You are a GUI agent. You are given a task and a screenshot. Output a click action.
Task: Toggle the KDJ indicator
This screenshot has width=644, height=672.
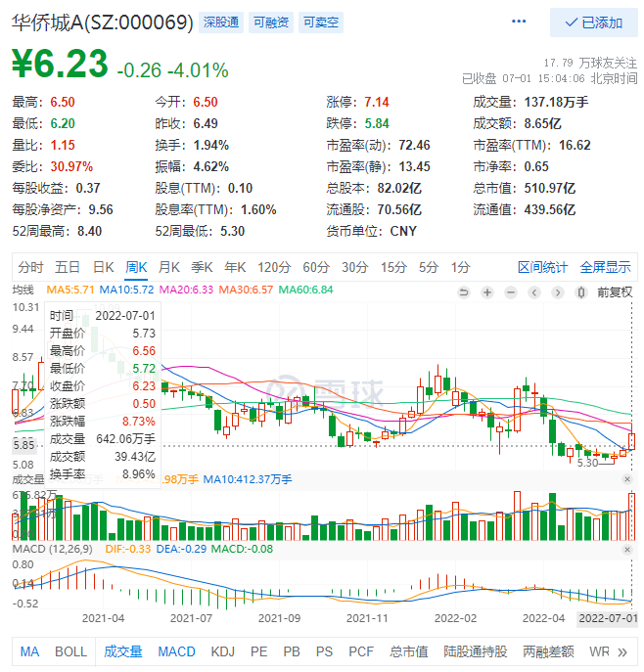(x=222, y=652)
